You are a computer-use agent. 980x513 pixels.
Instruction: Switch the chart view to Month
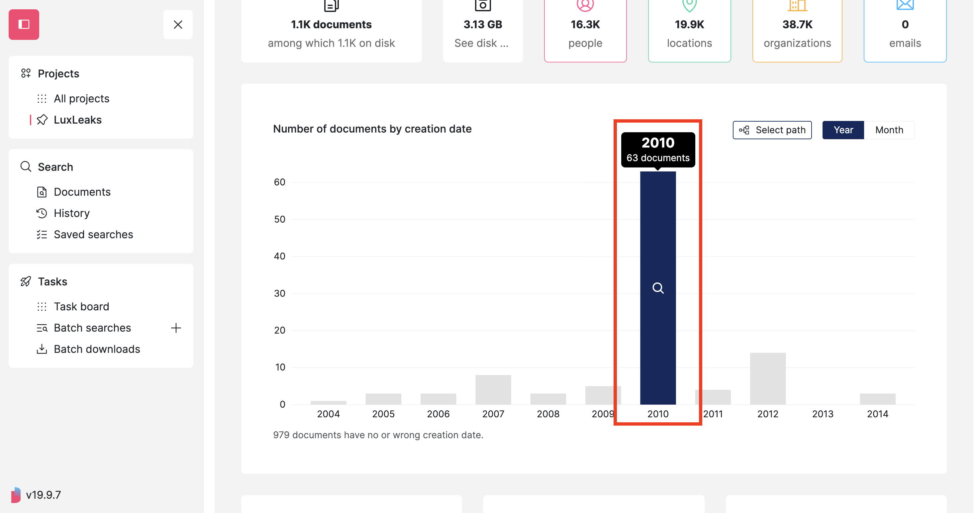[x=889, y=130]
